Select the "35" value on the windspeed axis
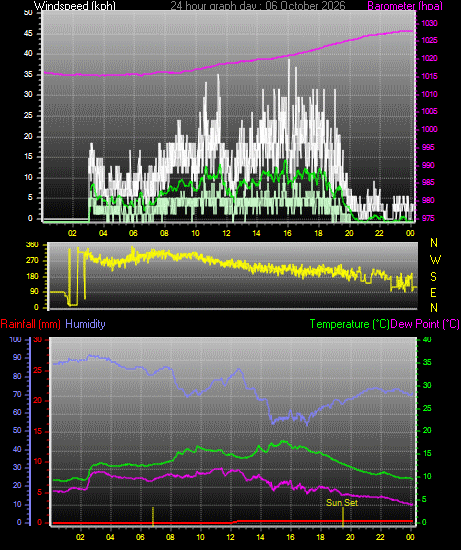The width and height of the screenshot is (461, 550). [x=28, y=75]
